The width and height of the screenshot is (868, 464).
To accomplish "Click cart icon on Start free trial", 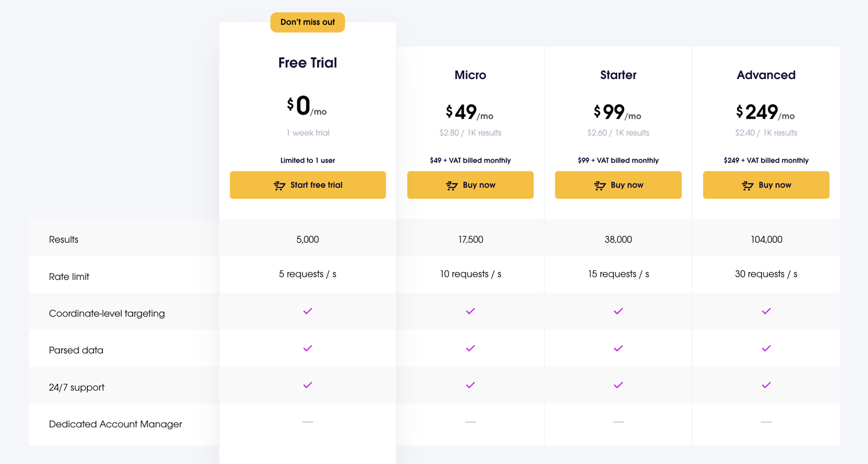I will [280, 185].
